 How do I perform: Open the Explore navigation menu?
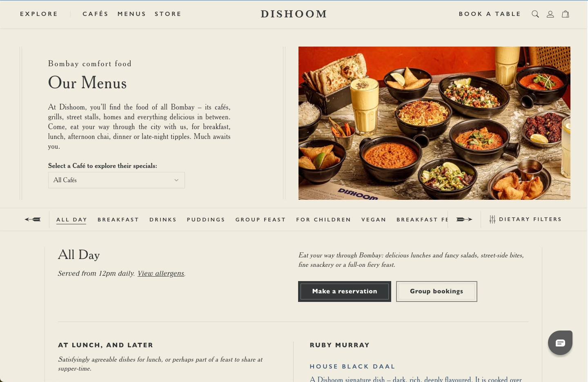click(x=39, y=14)
